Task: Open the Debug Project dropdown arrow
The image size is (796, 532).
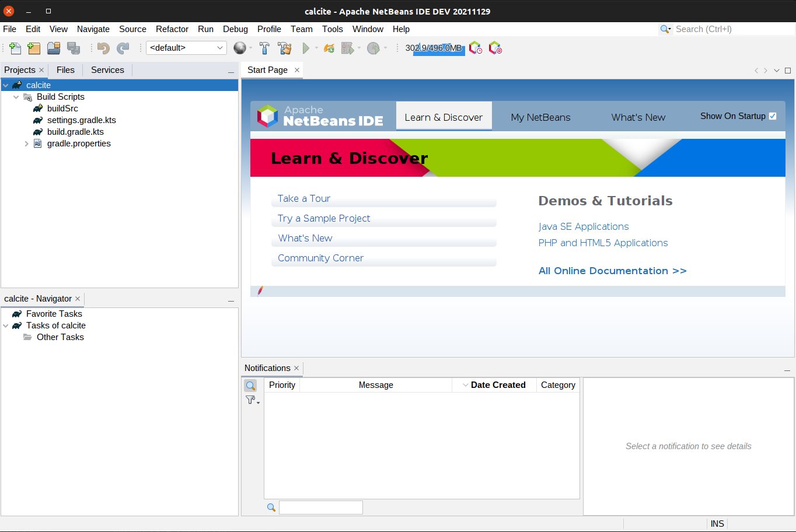Action: coord(359,48)
